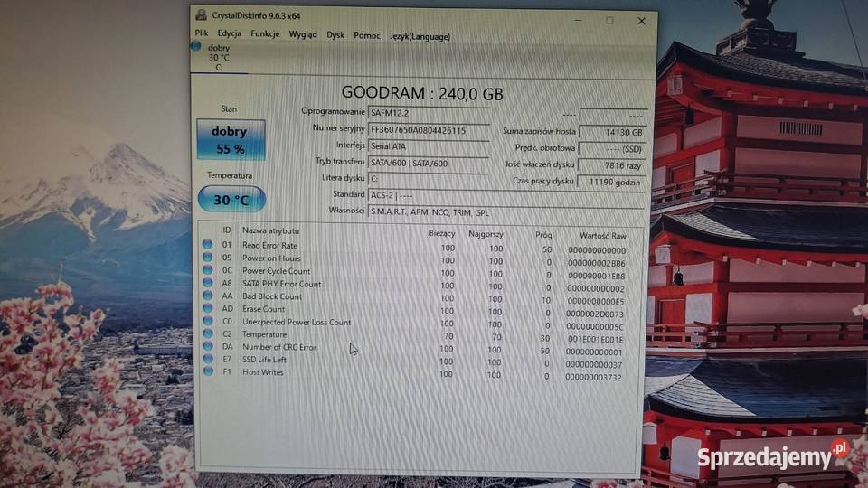Click the blue 30 °C temperature button
868x488 pixels.
(x=231, y=199)
